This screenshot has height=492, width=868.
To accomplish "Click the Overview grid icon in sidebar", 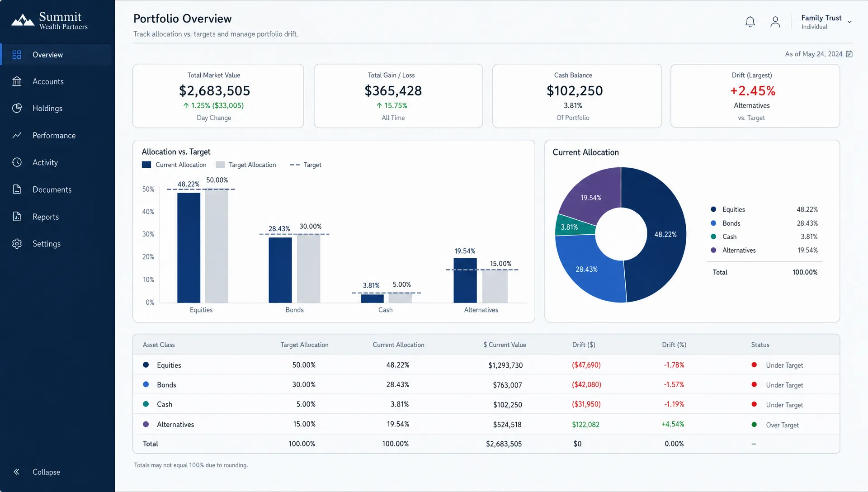I will point(17,55).
